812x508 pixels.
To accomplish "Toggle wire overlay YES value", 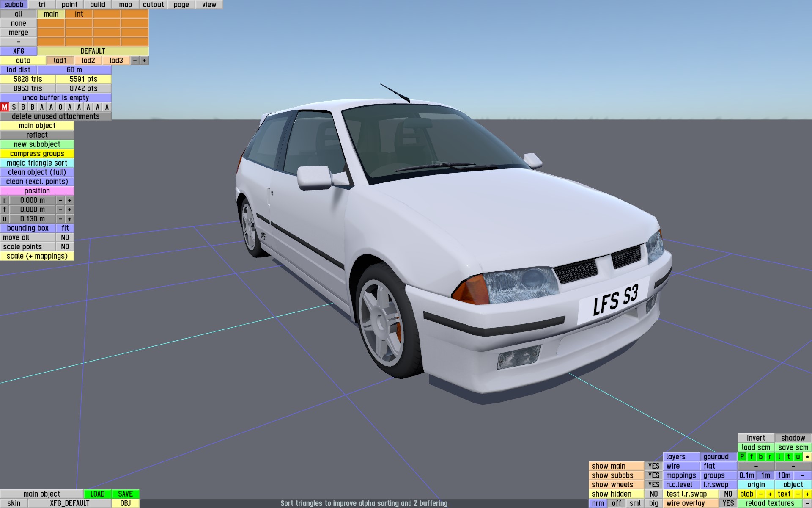I will 728,503.
